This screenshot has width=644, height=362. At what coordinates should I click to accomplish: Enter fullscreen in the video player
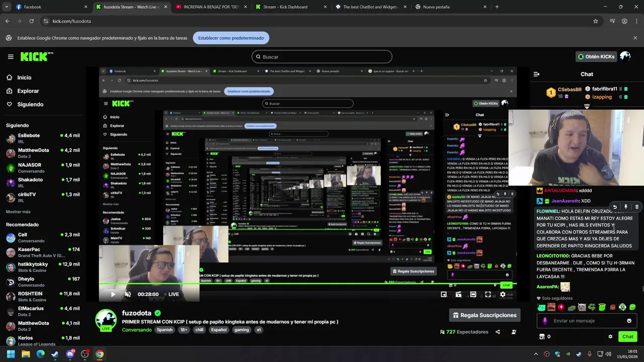click(488, 294)
